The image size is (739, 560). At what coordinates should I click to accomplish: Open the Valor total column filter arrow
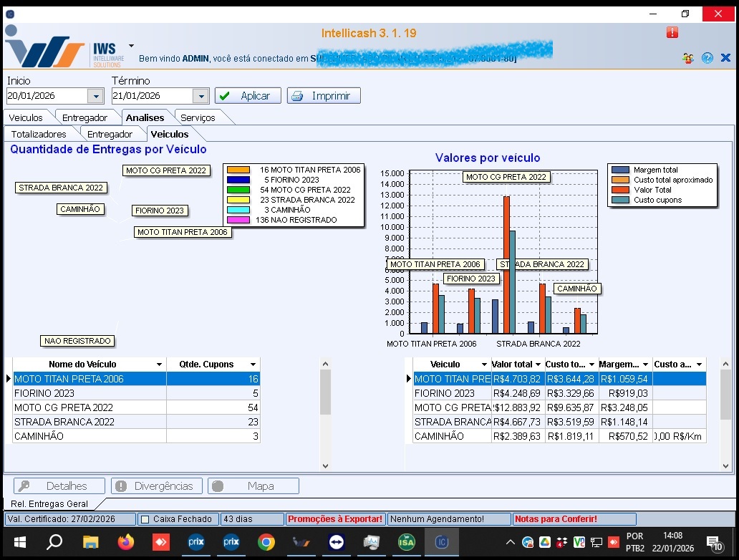(537, 365)
